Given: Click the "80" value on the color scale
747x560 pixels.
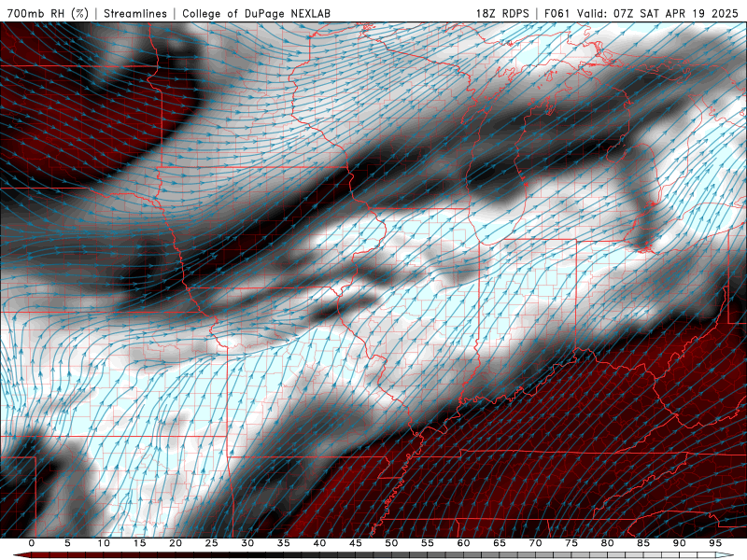Looking at the screenshot, I should click(608, 543).
